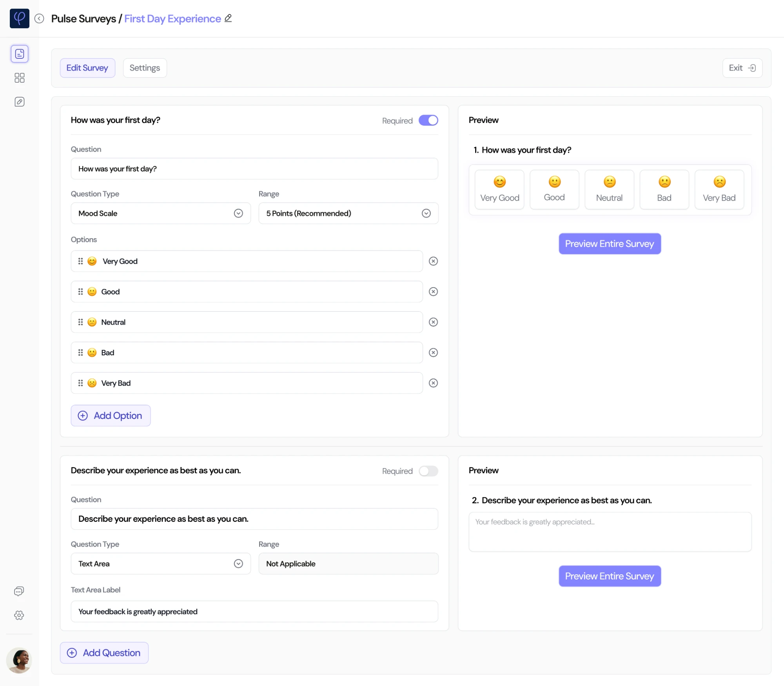784x686 pixels.
Task: Grab the drag handle for Very Bad option
Action: [x=80, y=383]
